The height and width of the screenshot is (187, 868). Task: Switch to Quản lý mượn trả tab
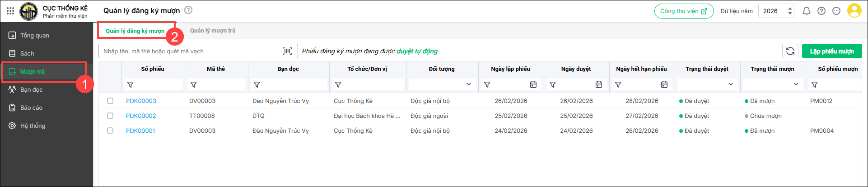point(213,30)
